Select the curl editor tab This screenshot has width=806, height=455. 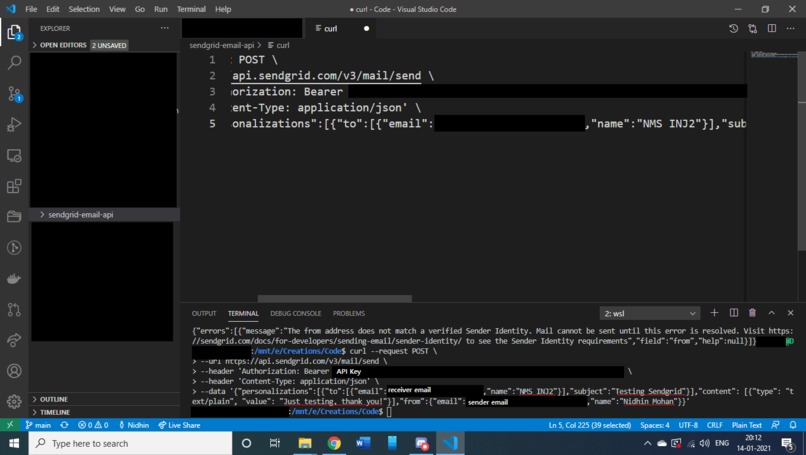coord(340,28)
